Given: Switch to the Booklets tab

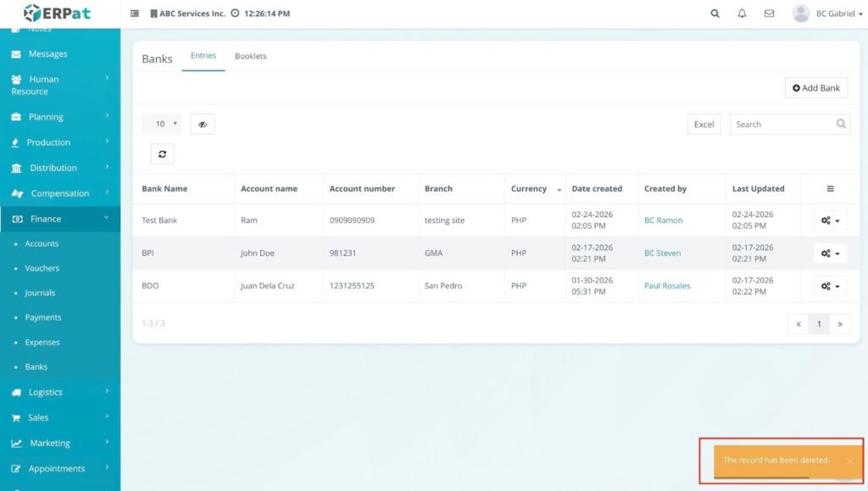Looking at the screenshot, I should pyautogui.click(x=250, y=56).
